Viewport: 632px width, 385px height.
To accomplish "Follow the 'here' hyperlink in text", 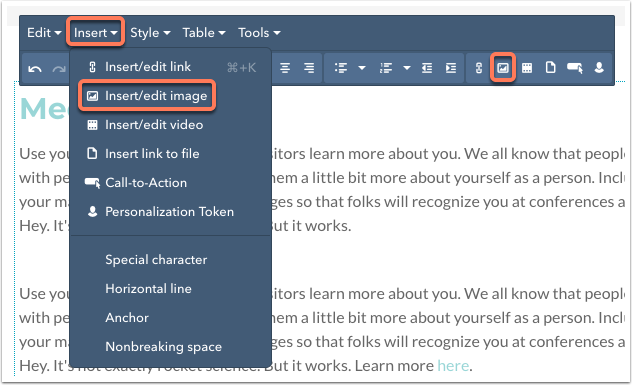I will [453, 366].
